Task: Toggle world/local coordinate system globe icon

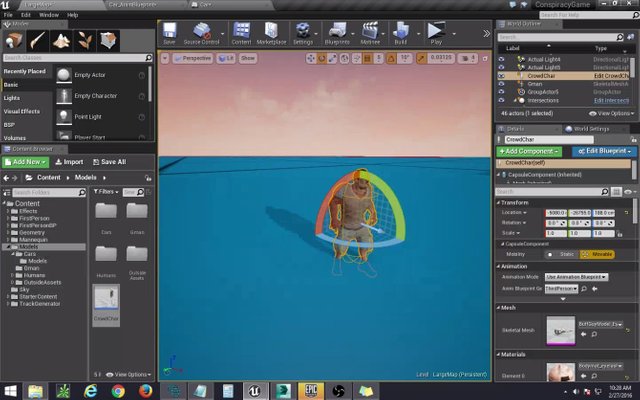Action: tap(344, 59)
